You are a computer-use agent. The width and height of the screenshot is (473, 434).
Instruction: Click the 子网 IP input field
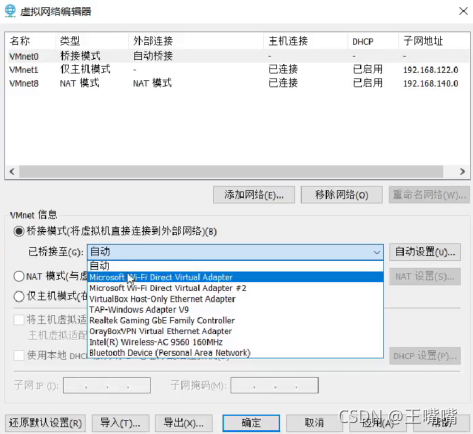click(107, 386)
